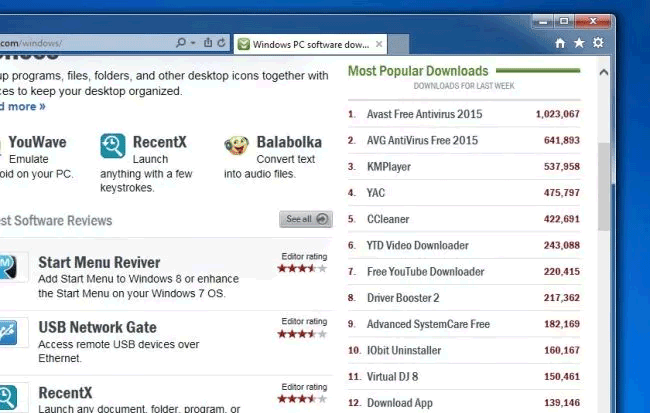Open a new blank tab
Viewport: 650px width, 413px height.
tap(398, 44)
